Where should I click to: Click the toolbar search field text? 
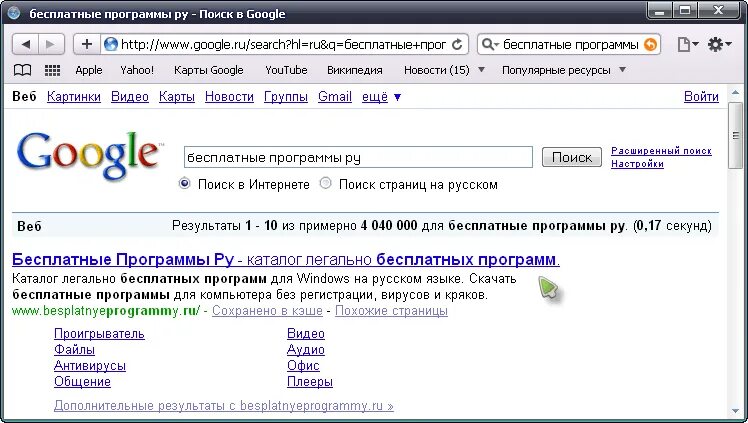tap(570, 44)
